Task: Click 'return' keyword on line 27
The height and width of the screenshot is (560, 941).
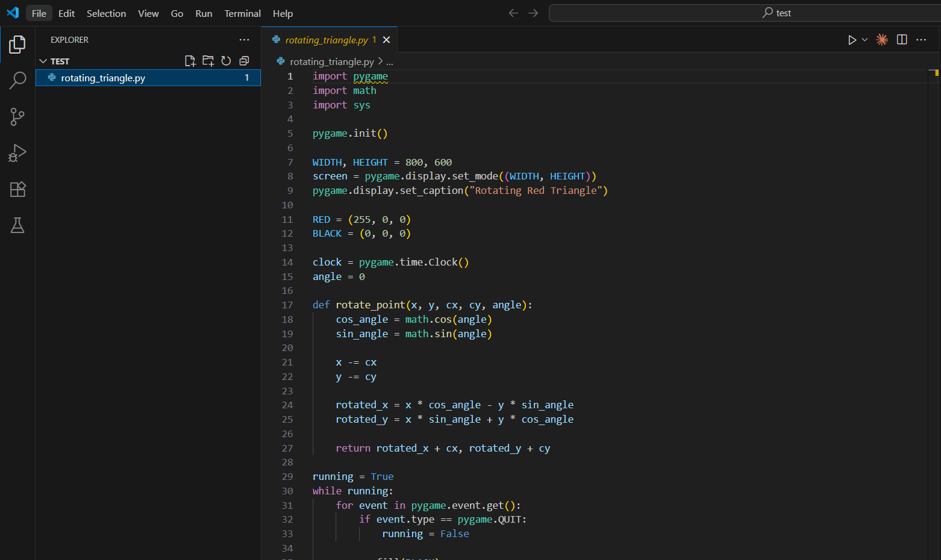Action: point(353,449)
